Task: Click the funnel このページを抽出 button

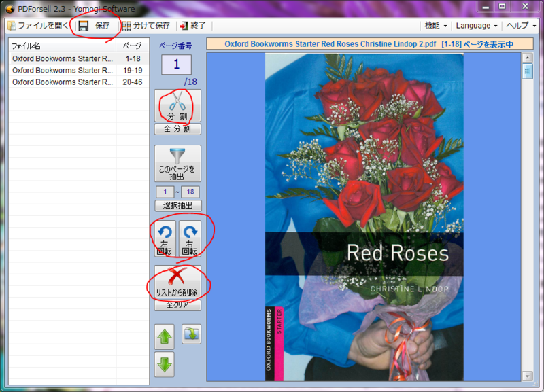Action: tap(177, 163)
